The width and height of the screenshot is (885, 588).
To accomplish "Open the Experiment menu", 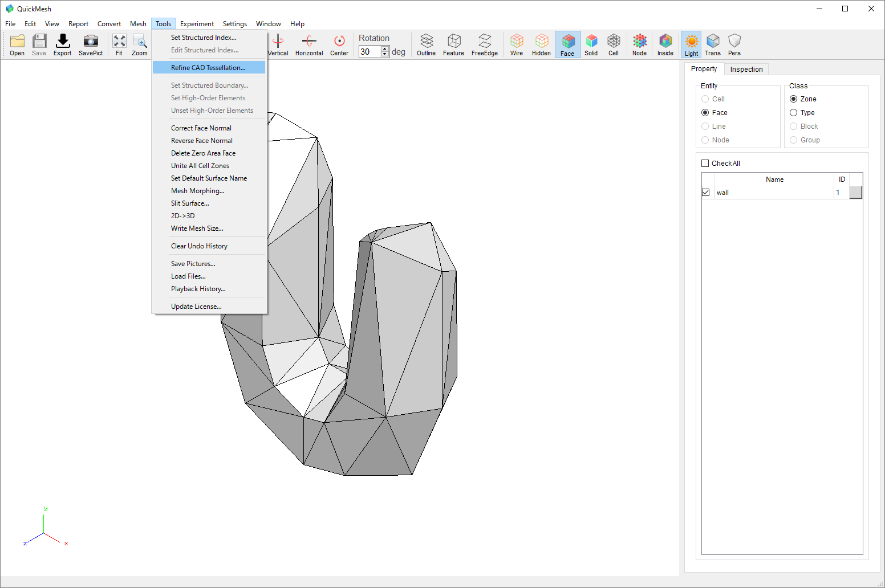I will [197, 24].
